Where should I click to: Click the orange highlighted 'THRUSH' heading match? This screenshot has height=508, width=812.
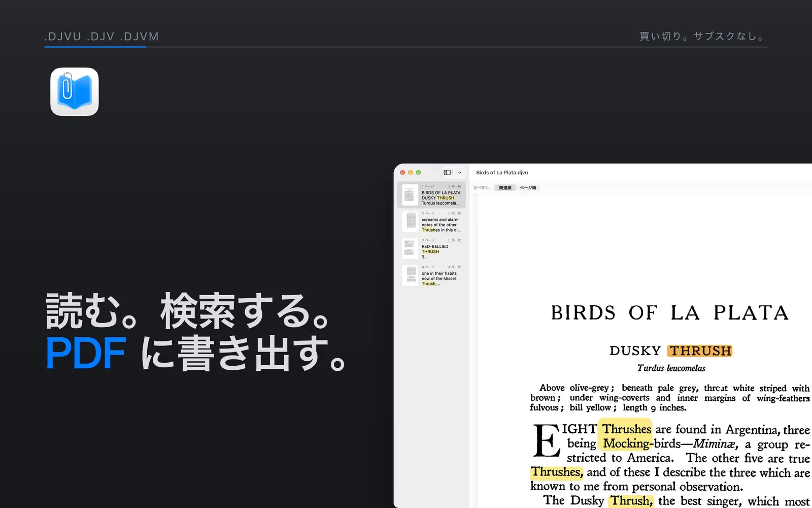coord(700,351)
